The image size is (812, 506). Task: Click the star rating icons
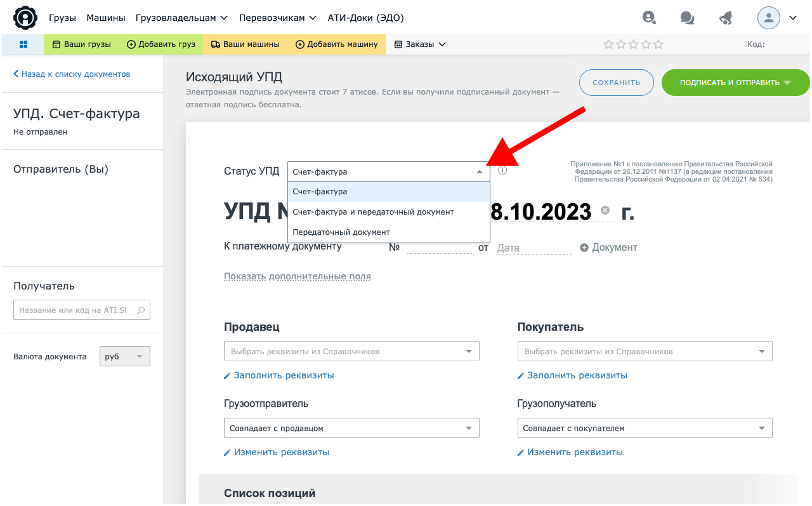coord(633,44)
